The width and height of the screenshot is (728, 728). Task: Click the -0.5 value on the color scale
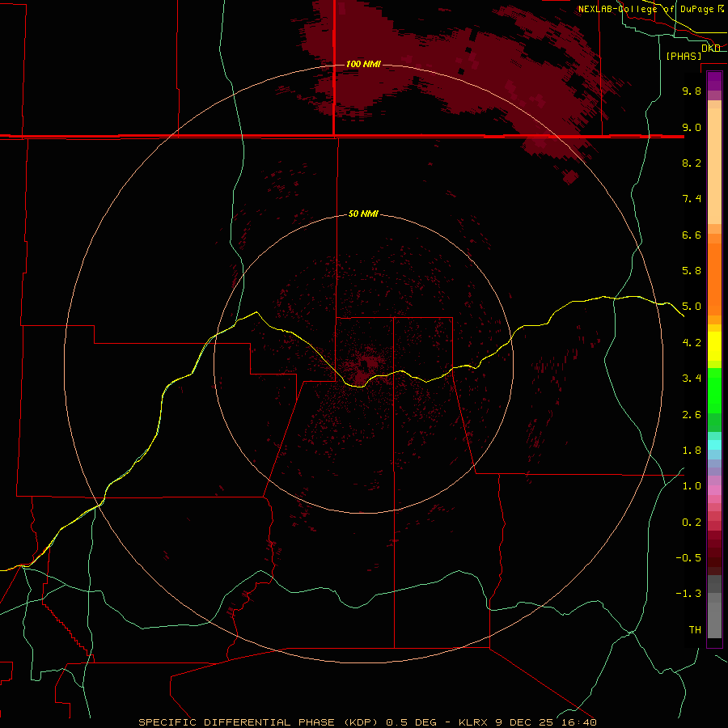click(688, 558)
